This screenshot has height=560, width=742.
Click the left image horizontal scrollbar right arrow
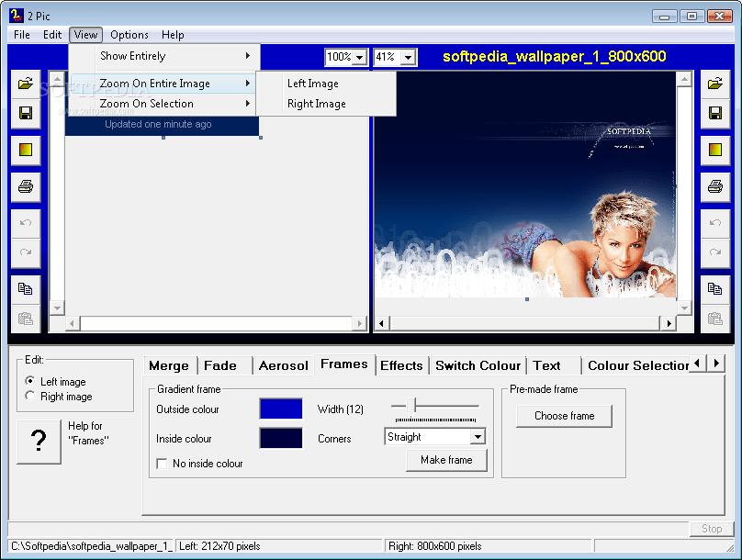tap(360, 323)
